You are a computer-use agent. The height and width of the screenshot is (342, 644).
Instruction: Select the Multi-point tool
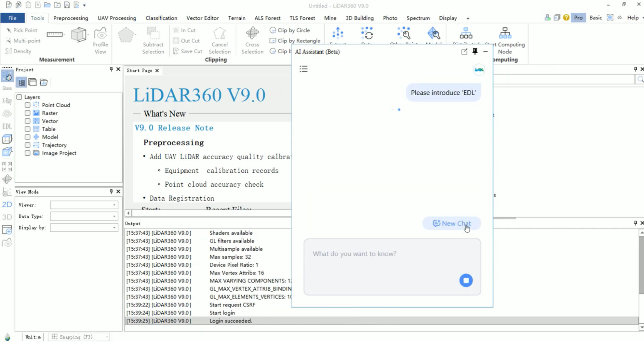point(23,41)
